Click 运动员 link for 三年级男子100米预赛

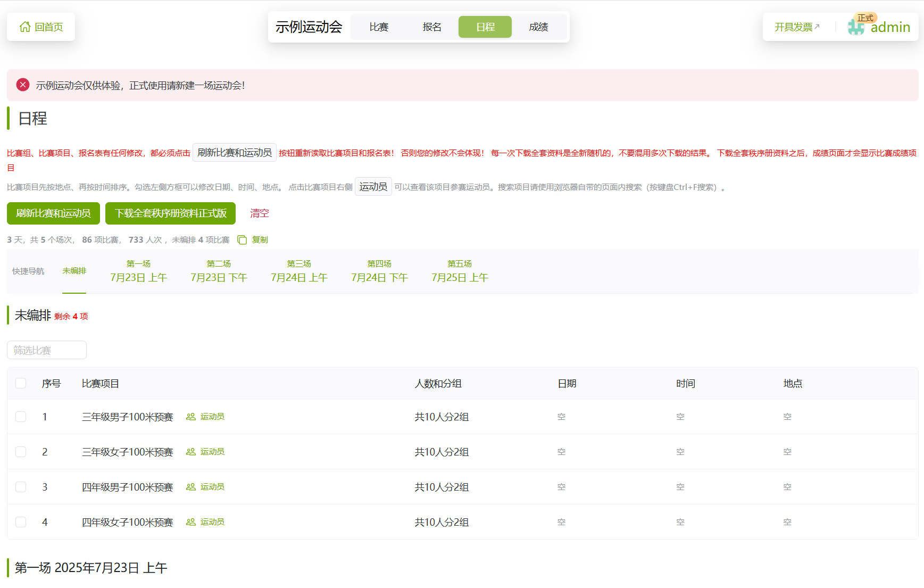point(212,417)
